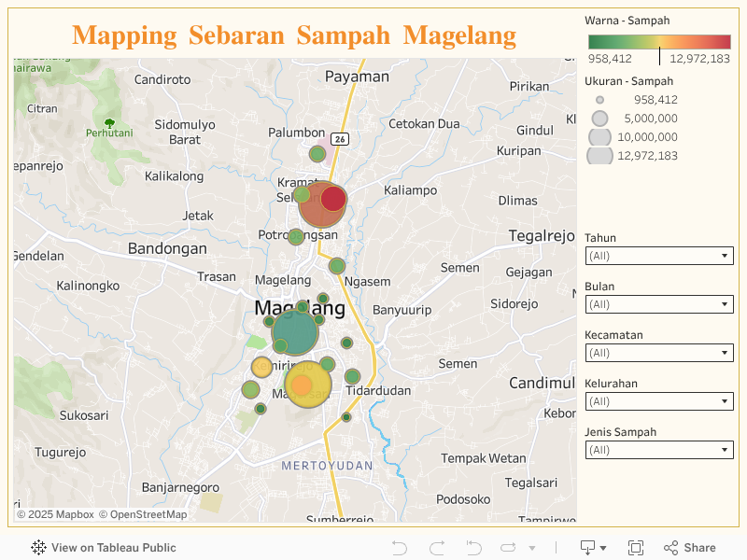This screenshot has height=560, width=747.
Task: Select the 12,972,183 size legend circle
Action: pos(599,156)
